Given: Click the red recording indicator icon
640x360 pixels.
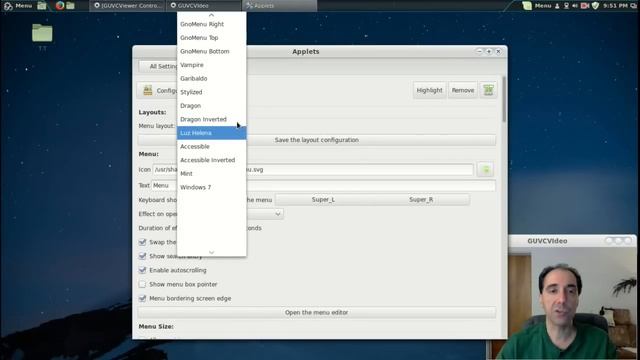Looking at the screenshot, I should point(585,6).
